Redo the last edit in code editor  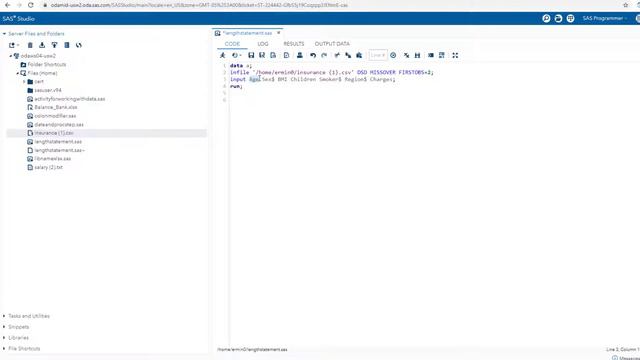point(324,55)
